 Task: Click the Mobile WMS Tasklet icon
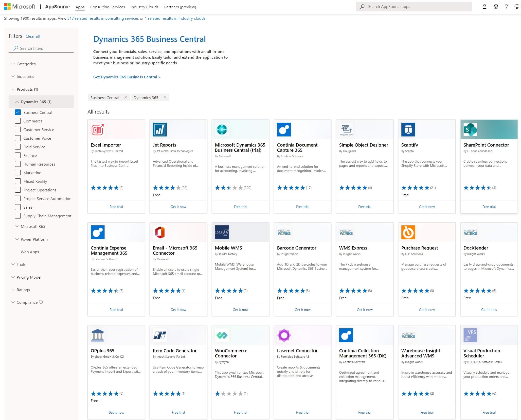222,232
